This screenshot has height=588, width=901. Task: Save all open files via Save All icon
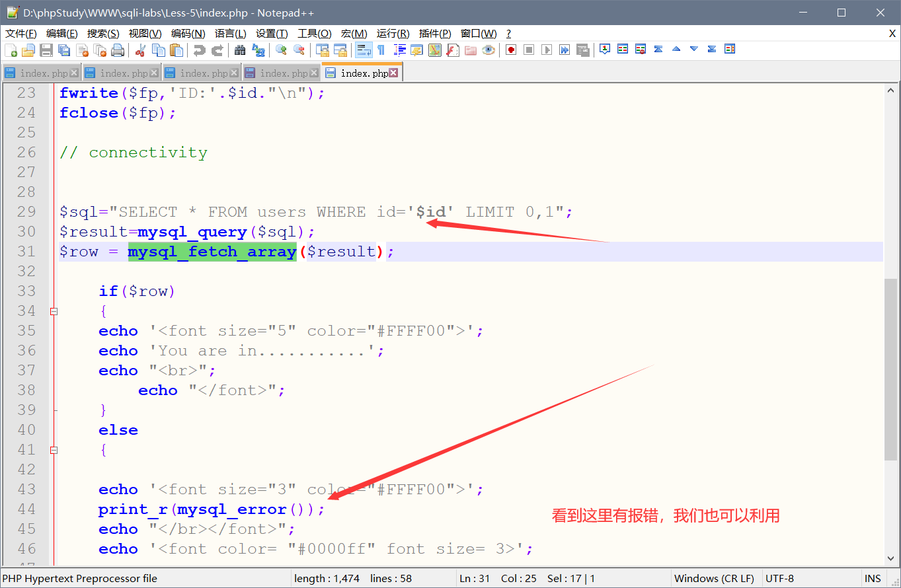pos(63,50)
